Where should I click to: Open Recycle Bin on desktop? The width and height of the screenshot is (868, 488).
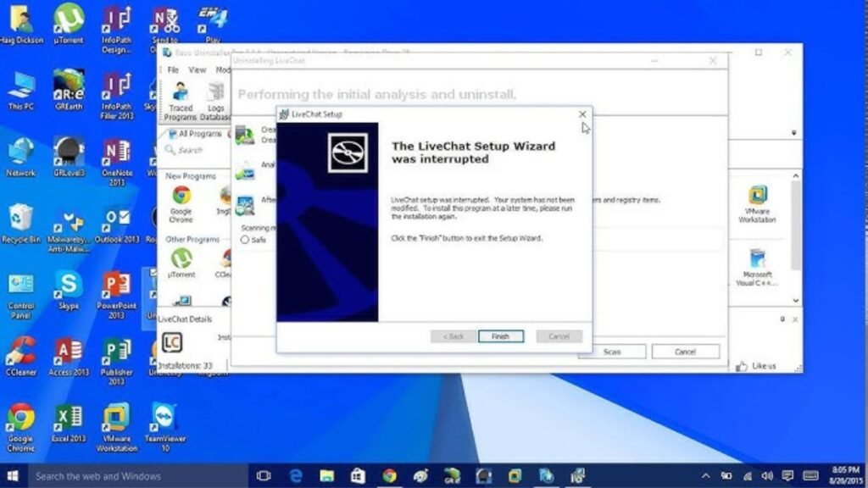[x=21, y=223]
